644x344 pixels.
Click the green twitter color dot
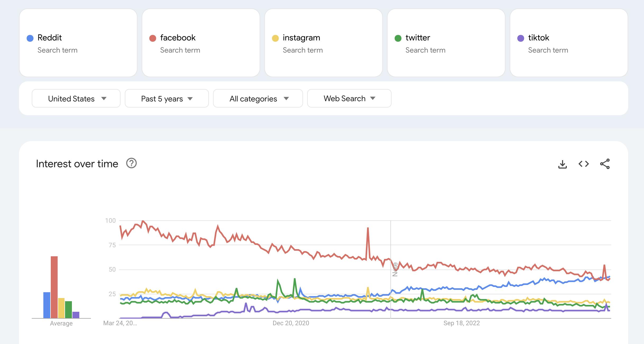click(398, 38)
